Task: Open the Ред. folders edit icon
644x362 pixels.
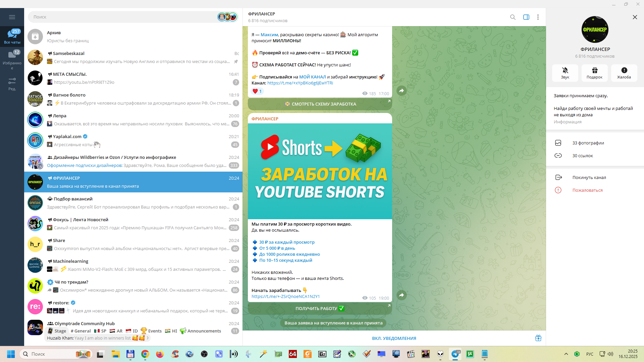Action: click(12, 83)
